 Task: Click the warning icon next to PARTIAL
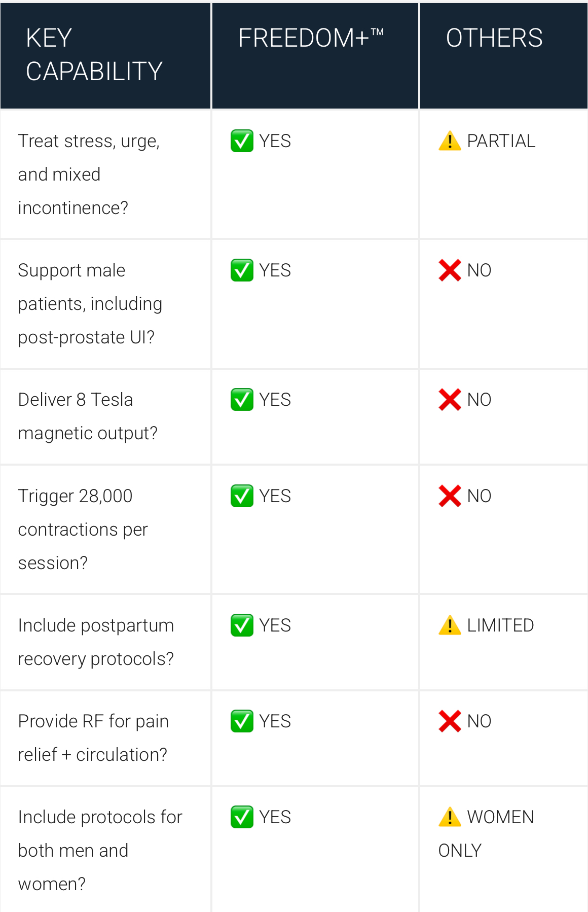(450, 141)
